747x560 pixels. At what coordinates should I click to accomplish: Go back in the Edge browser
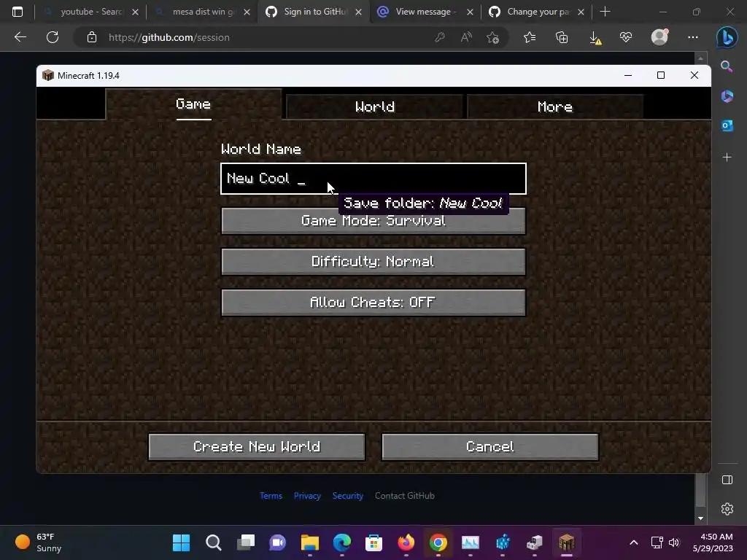20,37
